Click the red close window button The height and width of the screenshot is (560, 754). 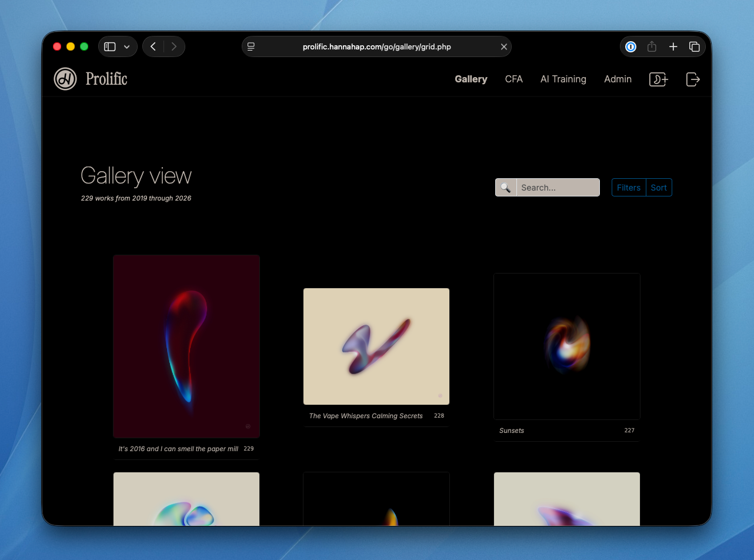57,46
